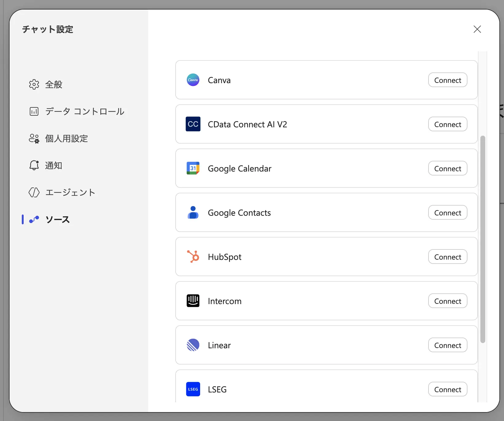Image resolution: width=504 pixels, height=421 pixels.
Task: Connect the Linear source
Action: pos(448,345)
